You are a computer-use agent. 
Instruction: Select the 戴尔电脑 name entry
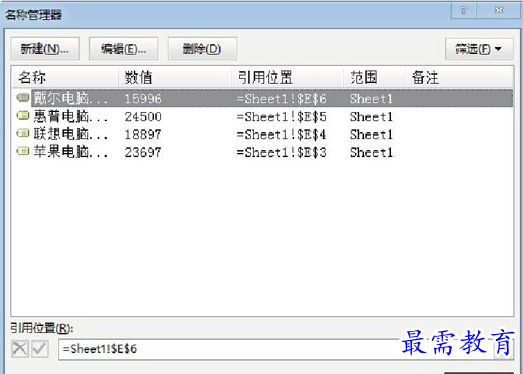[x=70, y=98]
